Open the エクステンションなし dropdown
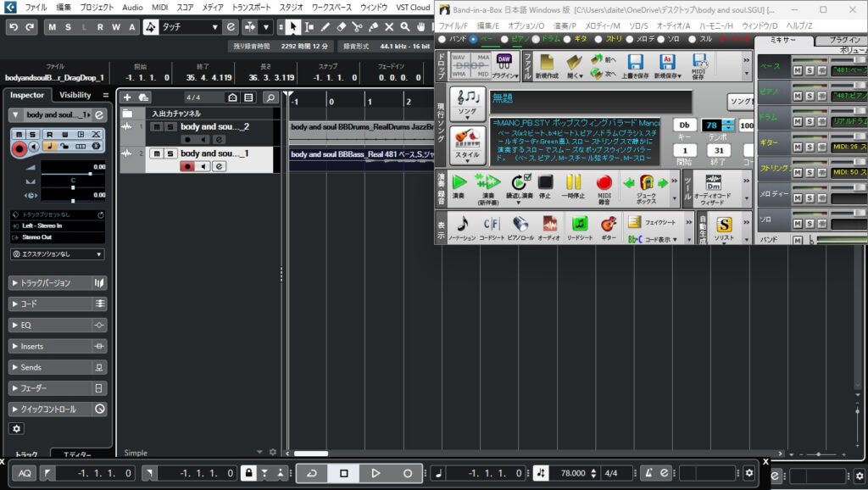This screenshot has height=490, width=868. point(57,254)
